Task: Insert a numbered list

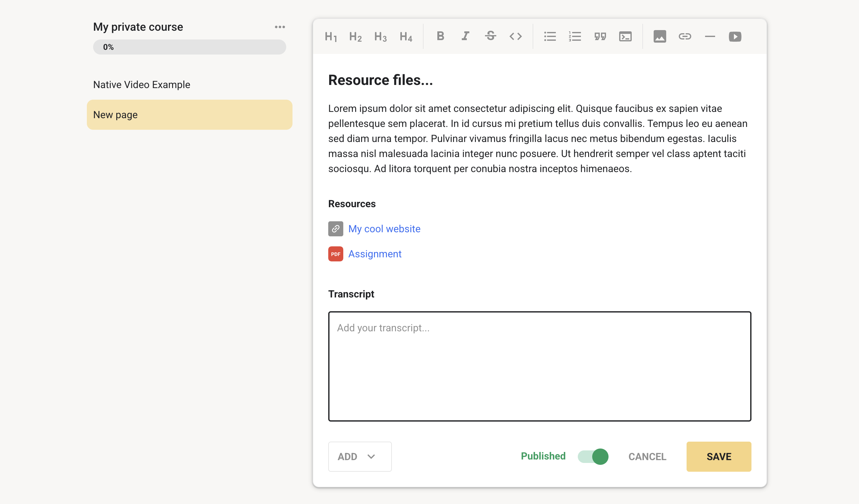Action: point(575,36)
